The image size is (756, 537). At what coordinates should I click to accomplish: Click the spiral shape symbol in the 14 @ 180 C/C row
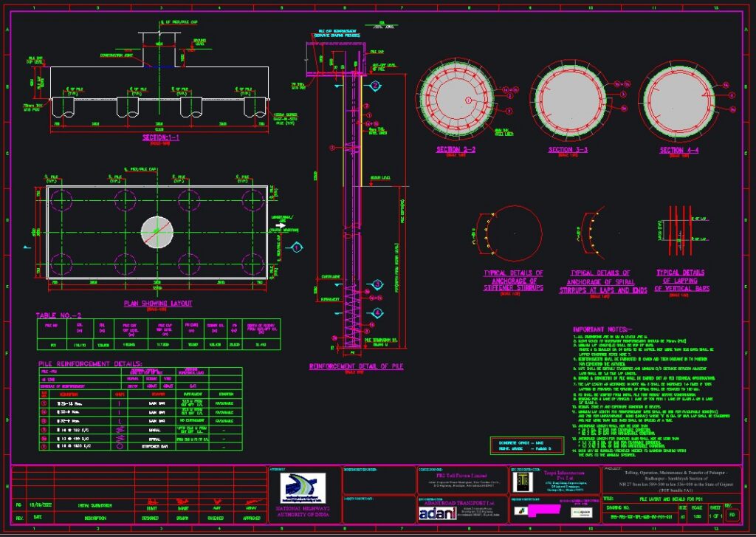[120, 429]
